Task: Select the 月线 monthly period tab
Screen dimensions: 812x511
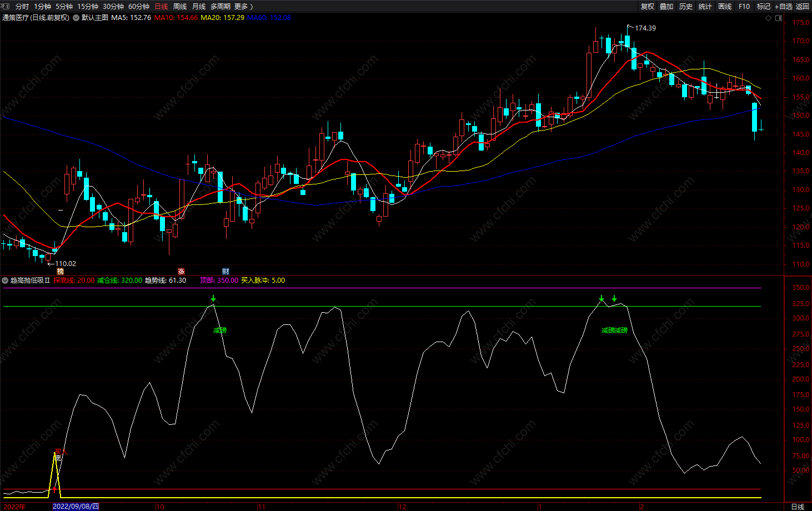Action: pyautogui.click(x=199, y=7)
